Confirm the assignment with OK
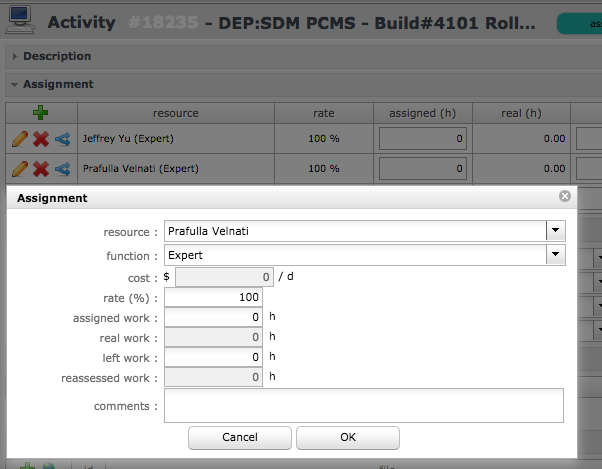 [x=348, y=437]
